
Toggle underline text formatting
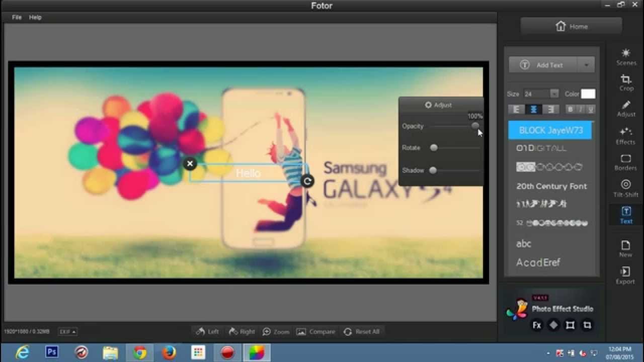click(590, 109)
